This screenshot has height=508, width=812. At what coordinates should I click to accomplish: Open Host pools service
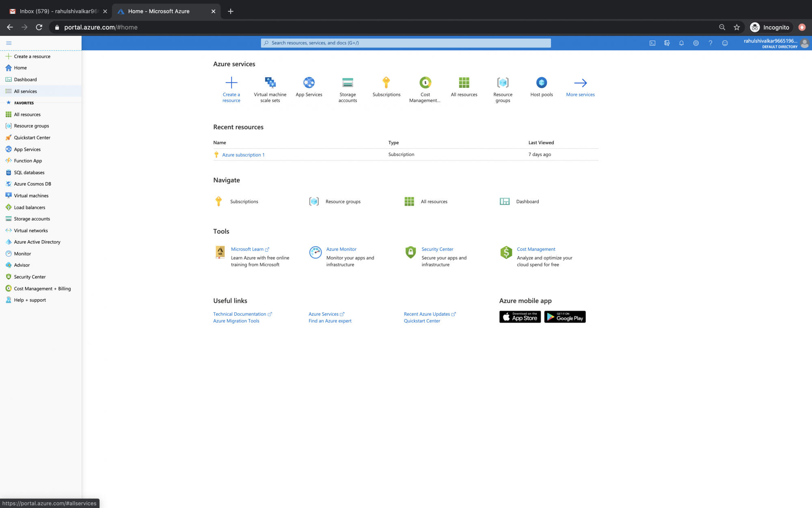coord(541,86)
